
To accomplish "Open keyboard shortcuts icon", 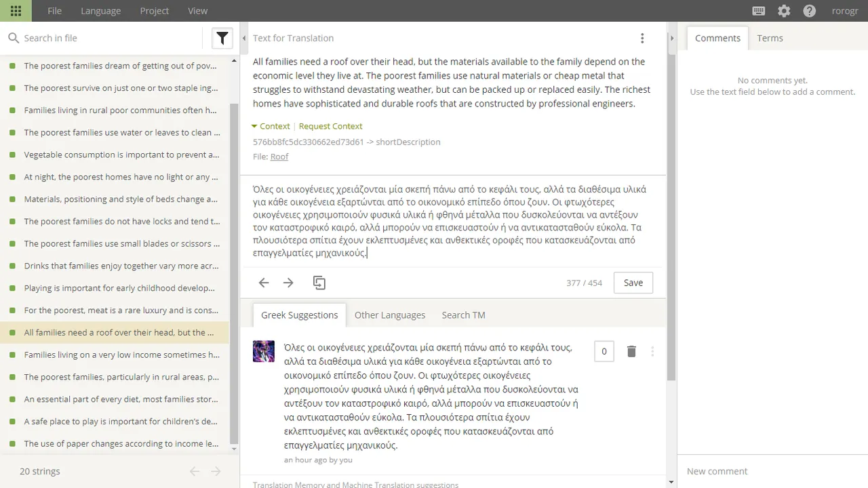I will tap(759, 11).
